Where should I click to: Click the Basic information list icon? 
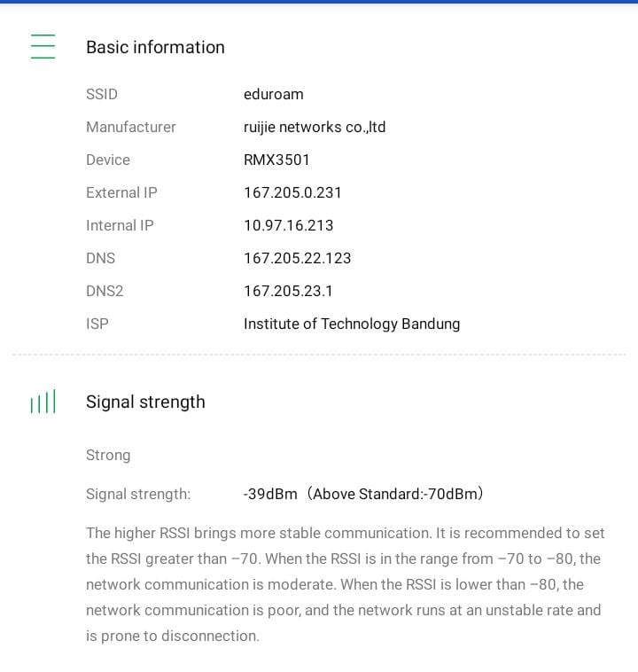[x=43, y=47]
